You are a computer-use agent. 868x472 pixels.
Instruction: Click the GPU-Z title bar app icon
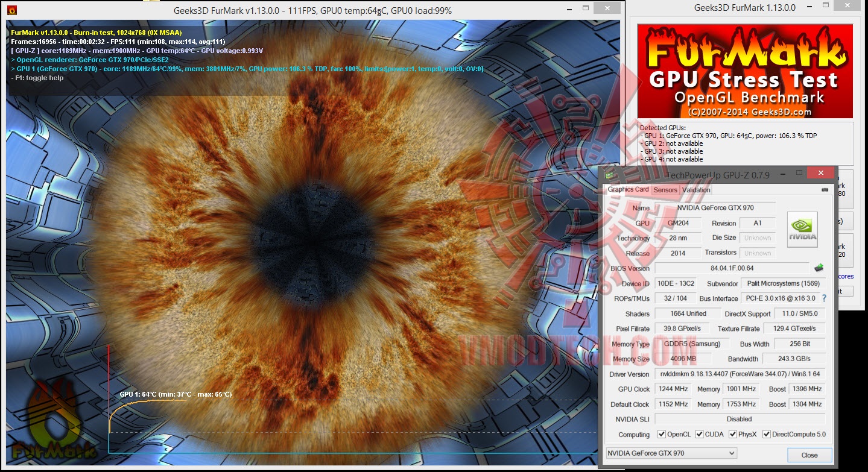[x=609, y=174]
